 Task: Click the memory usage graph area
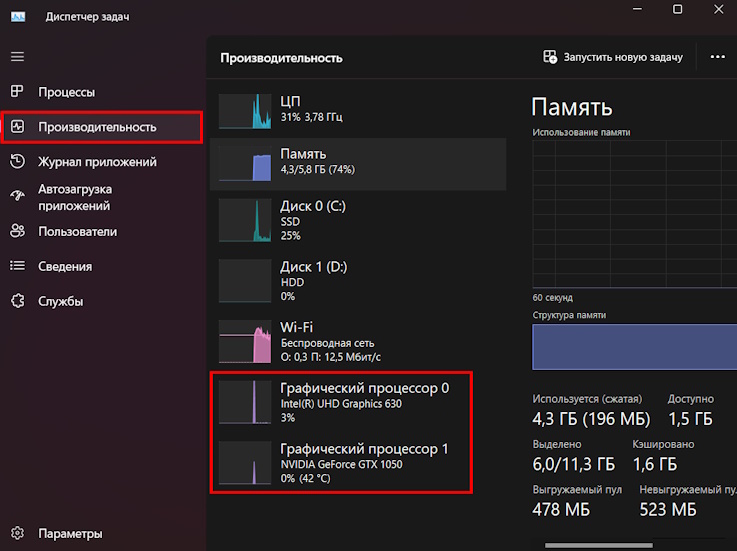click(x=635, y=214)
